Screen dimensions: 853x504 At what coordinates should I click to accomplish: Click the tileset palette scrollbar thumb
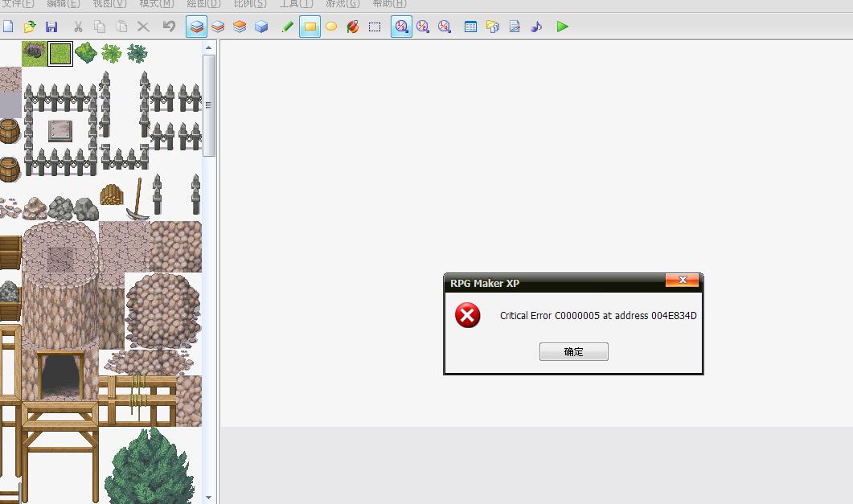pos(208,105)
